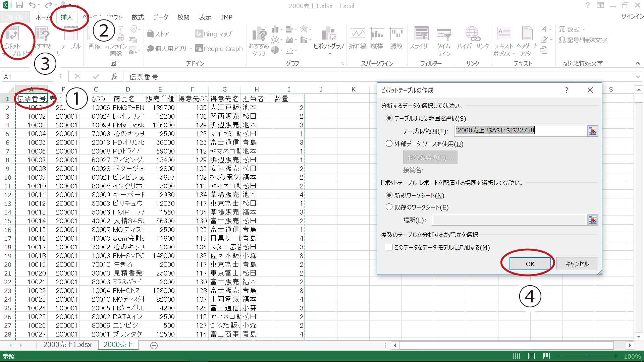
Task: Open Text Box dropdown arrow
Action: click(513, 54)
